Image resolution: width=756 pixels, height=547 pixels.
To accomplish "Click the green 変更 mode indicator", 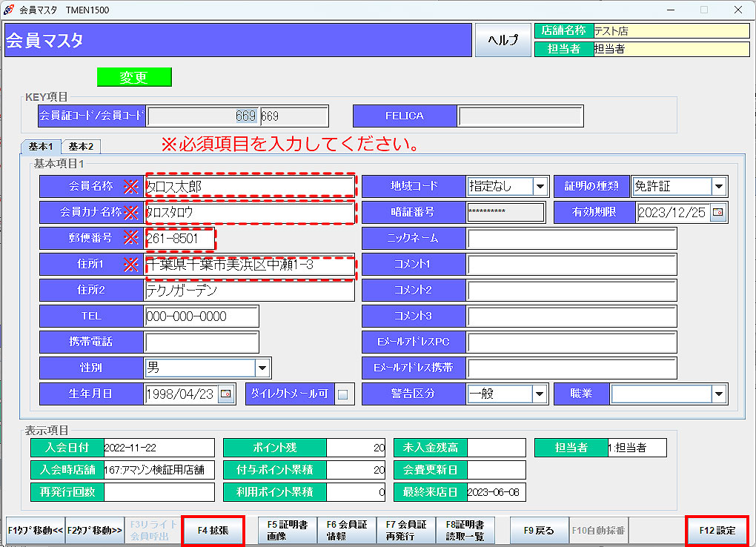I will coord(134,77).
